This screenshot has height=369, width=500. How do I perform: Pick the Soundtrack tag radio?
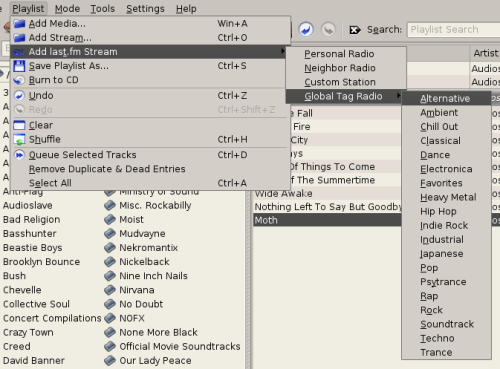click(446, 324)
